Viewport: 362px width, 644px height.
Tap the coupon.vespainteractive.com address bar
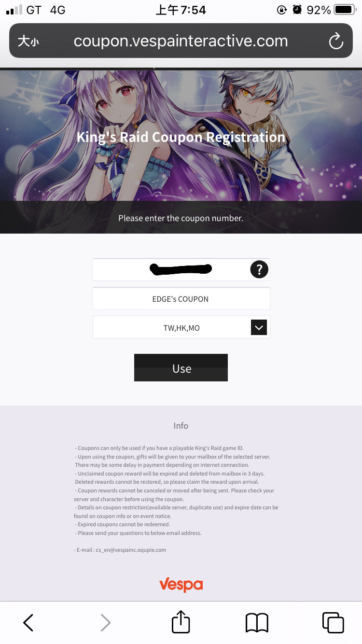pyautogui.click(x=181, y=41)
